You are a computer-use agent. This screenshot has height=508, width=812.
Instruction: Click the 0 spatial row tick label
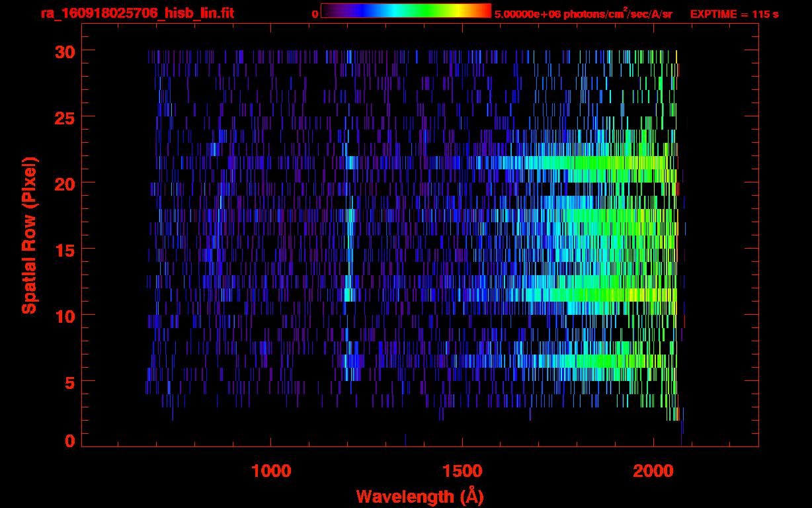pyautogui.click(x=70, y=441)
